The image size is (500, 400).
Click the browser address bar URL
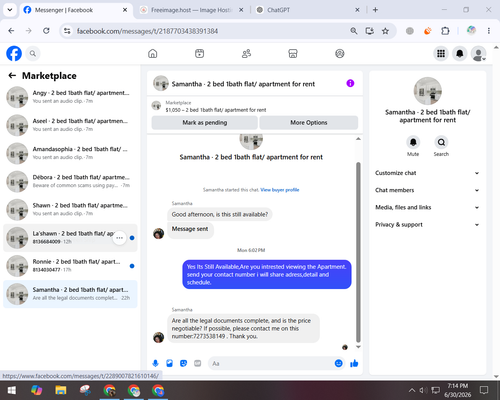[x=147, y=31]
